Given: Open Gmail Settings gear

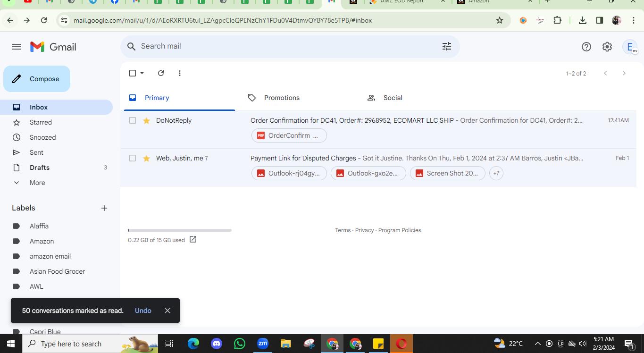Looking at the screenshot, I should pos(607,47).
